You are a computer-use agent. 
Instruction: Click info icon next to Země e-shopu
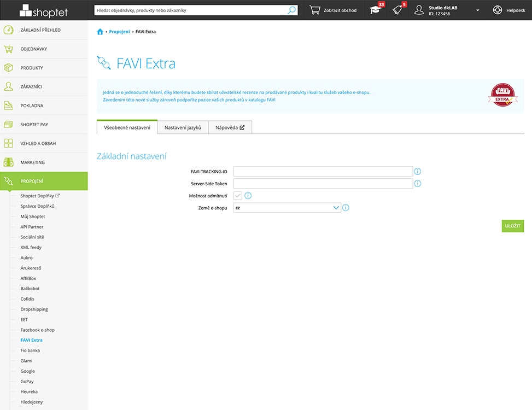(x=346, y=208)
